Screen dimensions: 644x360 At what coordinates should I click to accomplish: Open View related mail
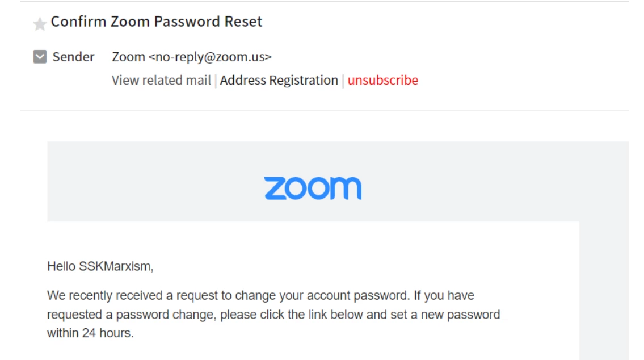161,80
